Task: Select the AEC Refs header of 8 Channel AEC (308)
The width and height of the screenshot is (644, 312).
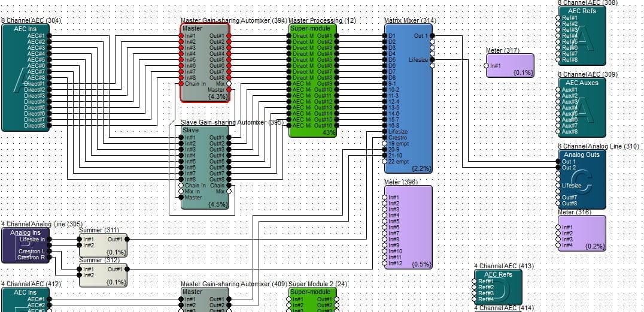Action: pos(582,11)
